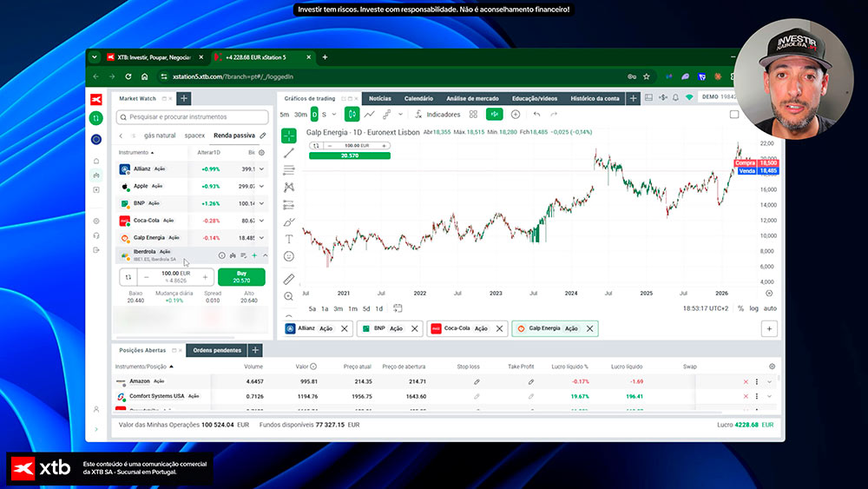Expand the Galp Energia row chevron
This screenshot has width=868, height=489.
[262, 238]
